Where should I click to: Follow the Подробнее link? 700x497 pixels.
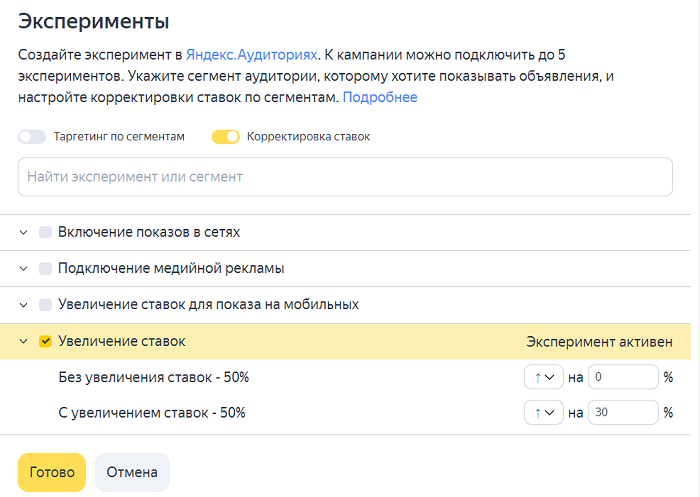380,97
